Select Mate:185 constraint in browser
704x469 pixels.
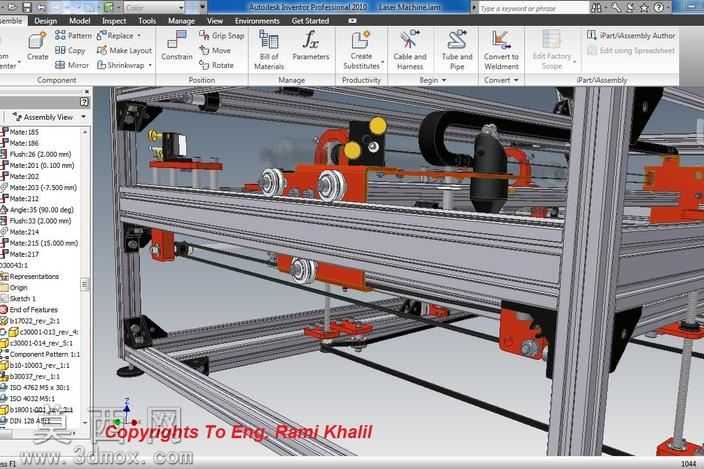(20, 132)
